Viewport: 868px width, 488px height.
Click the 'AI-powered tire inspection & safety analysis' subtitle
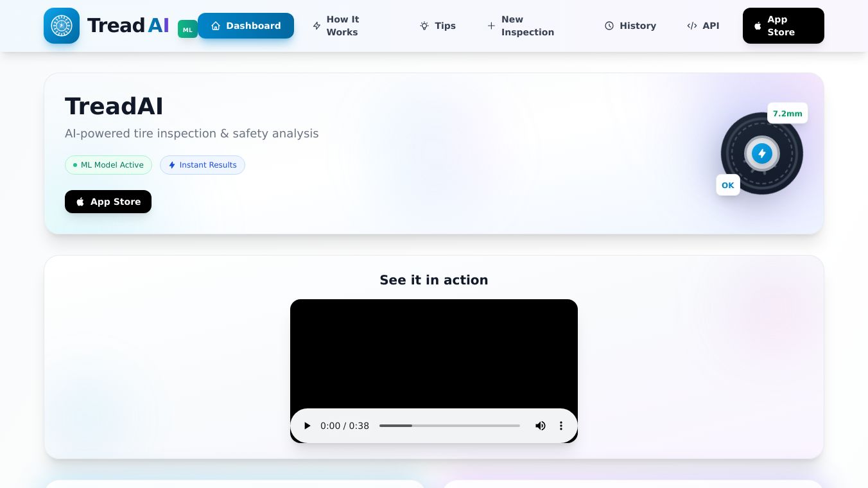(192, 134)
